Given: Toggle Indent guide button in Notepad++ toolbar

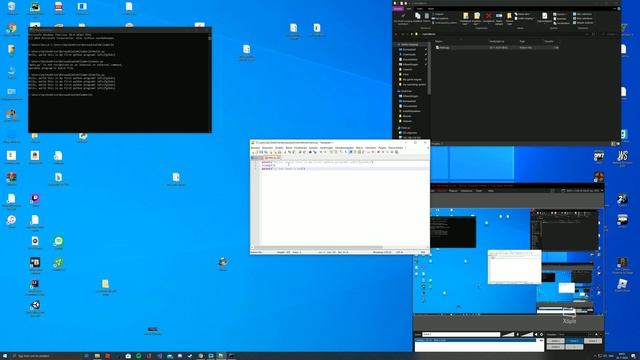Looking at the screenshot, I should [x=351, y=152].
